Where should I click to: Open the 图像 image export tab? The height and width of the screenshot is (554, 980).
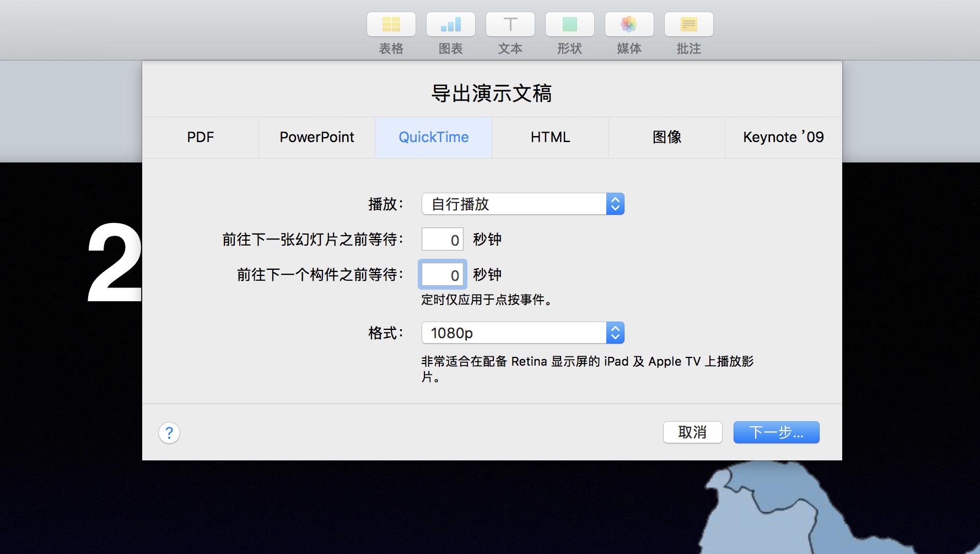pos(666,137)
